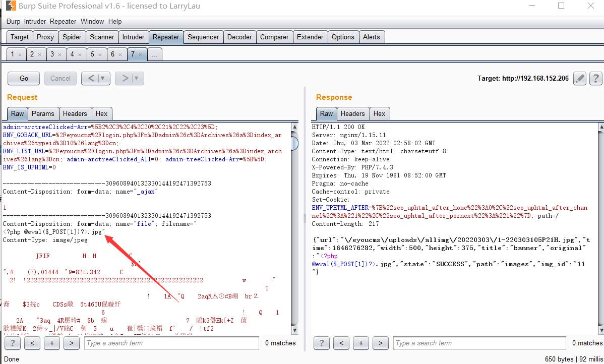Select the request Raw tab

[x=17, y=113]
